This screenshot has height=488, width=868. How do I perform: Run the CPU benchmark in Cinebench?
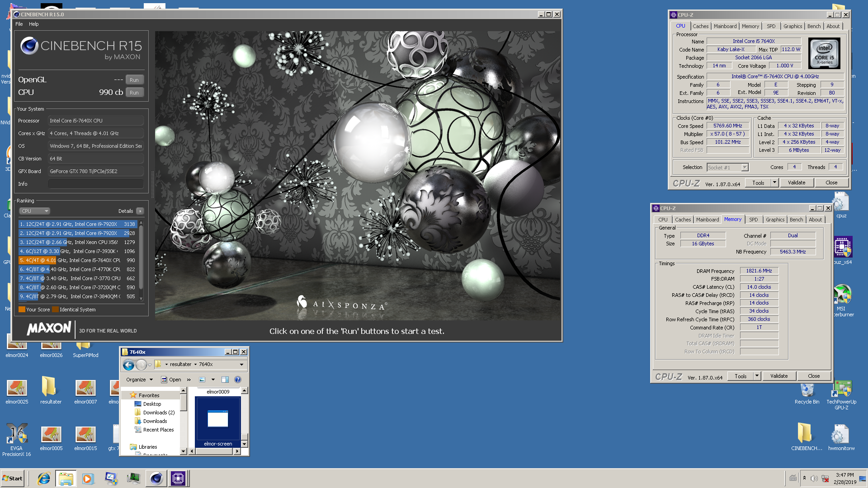coord(134,93)
